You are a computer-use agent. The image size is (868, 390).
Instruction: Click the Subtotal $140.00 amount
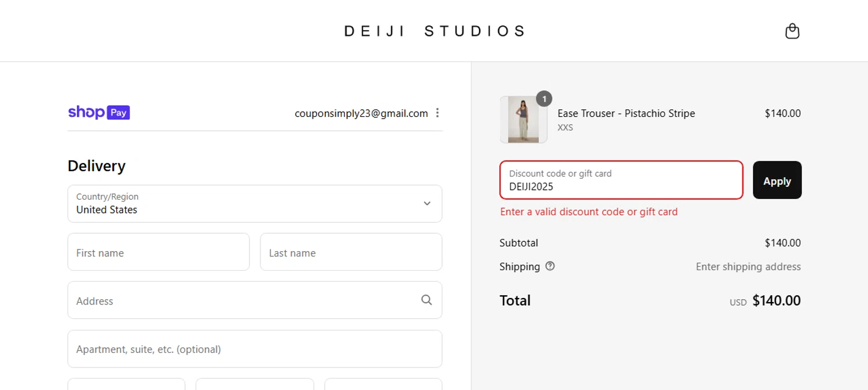(782, 243)
